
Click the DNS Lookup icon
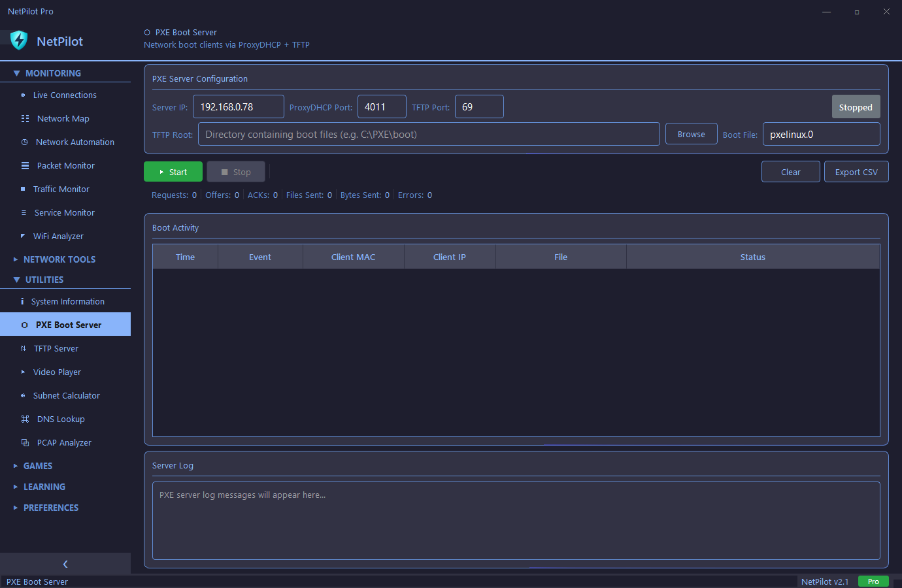click(25, 419)
